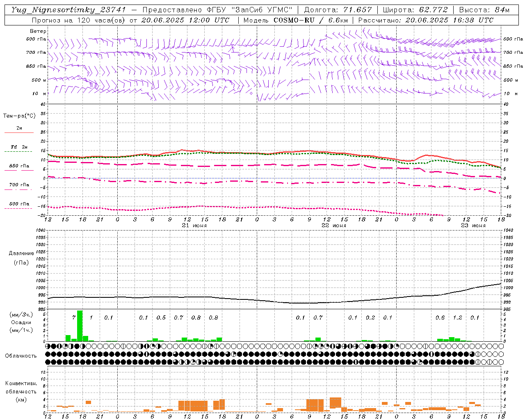Click the '700 гПа' temperature legend line sample

point(19,189)
